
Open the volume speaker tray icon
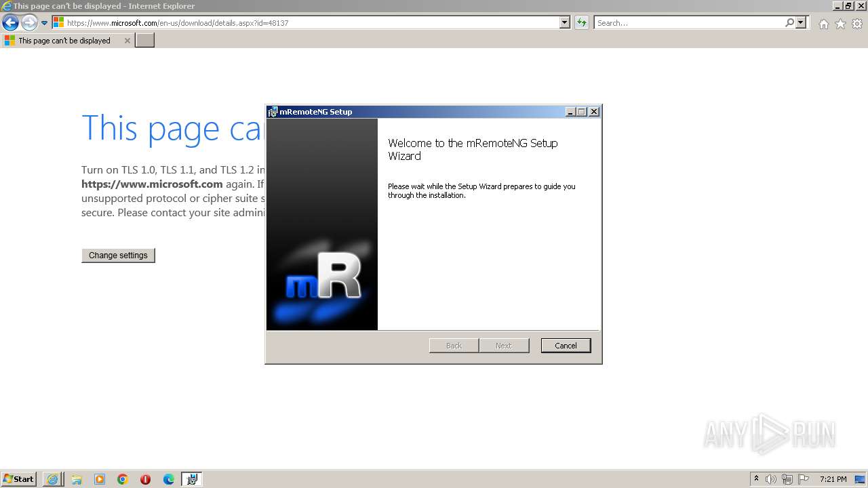pyautogui.click(x=771, y=479)
